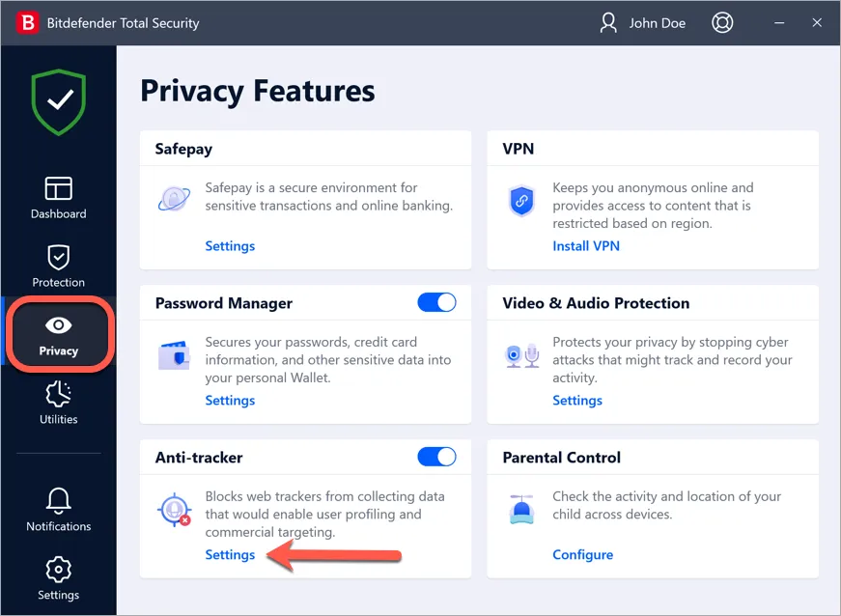This screenshot has height=616, width=841.
Task: Turn off the Anti-tracker toggle
Action: click(436, 457)
